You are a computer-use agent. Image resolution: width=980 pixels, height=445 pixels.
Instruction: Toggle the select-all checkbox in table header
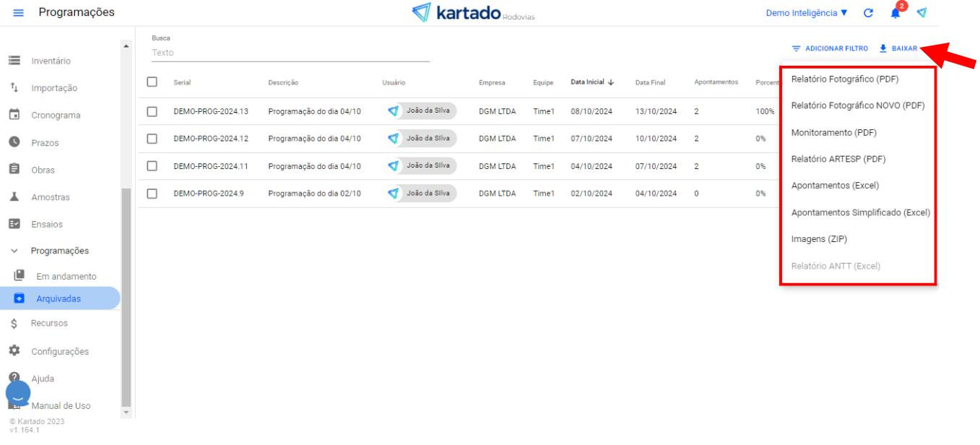coord(152,82)
